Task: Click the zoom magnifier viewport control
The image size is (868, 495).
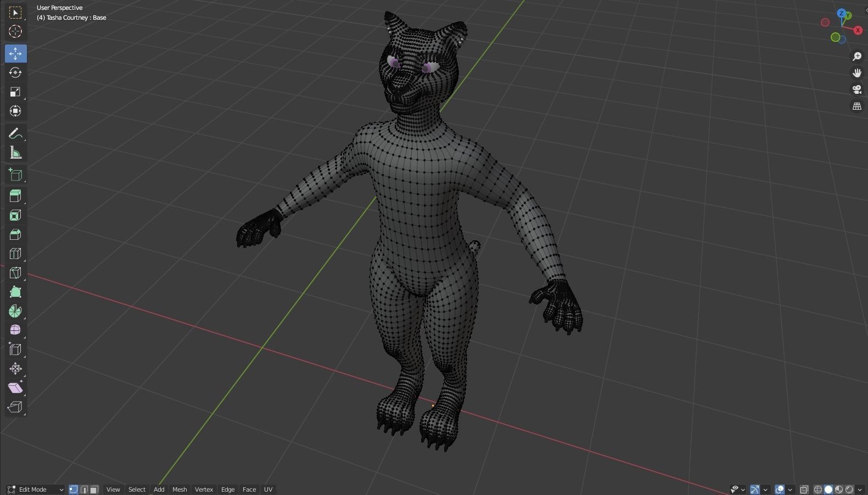Action: (x=857, y=57)
